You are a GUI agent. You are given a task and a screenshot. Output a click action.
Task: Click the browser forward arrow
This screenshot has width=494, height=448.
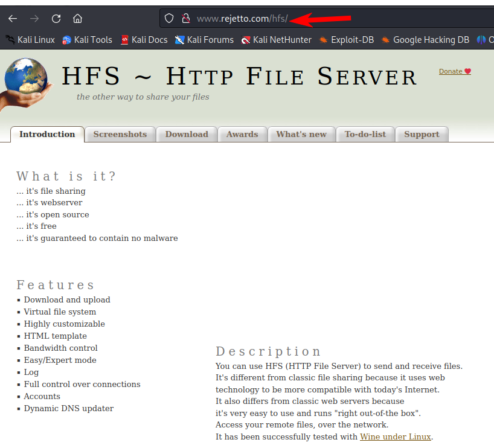click(34, 19)
